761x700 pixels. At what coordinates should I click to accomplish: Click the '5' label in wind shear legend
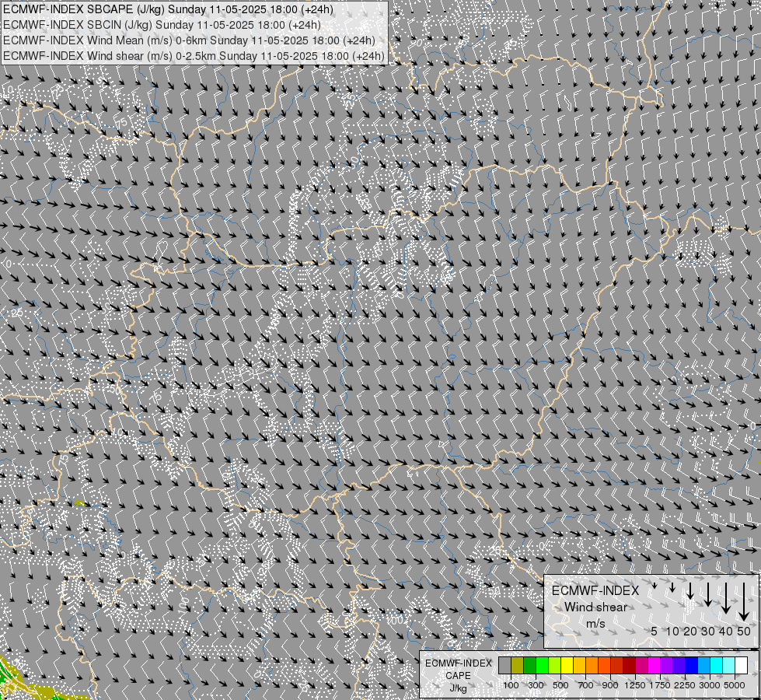pos(655,631)
